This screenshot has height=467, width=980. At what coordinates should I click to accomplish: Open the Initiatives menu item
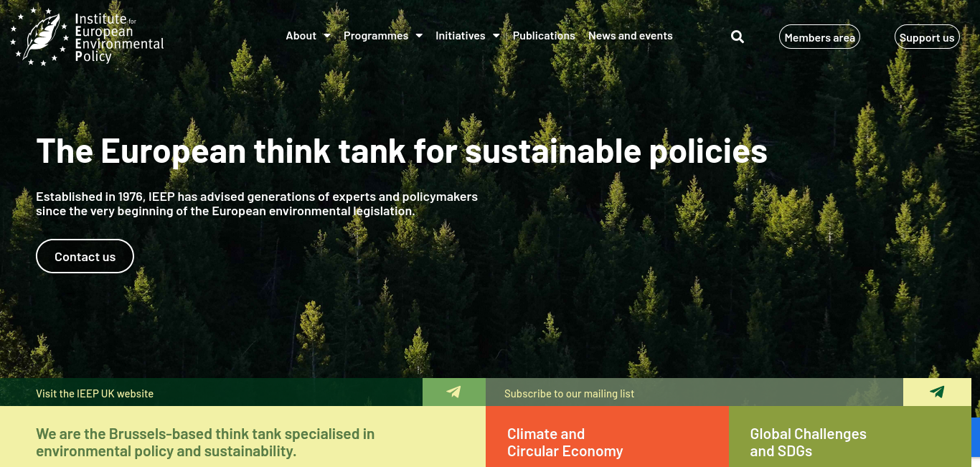pyautogui.click(x=461, y=36)
